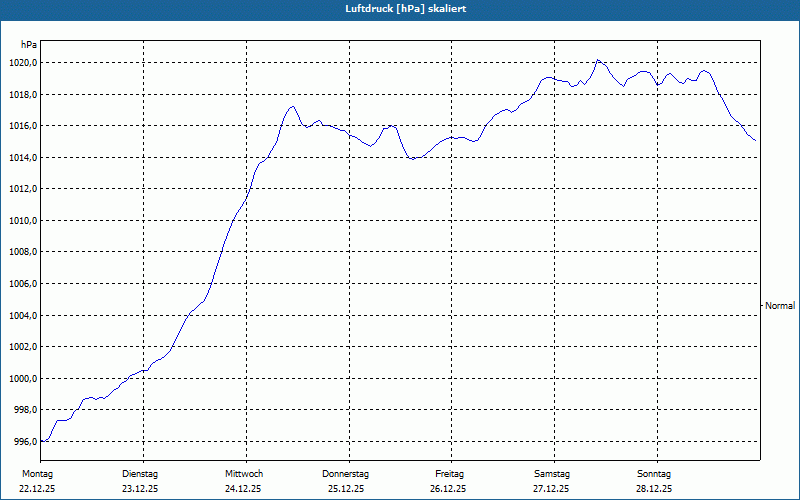The height and width of the screenshot is (500, 800).
Task: Click the curve's end point after Sonntag
Action: click(755, 140)
